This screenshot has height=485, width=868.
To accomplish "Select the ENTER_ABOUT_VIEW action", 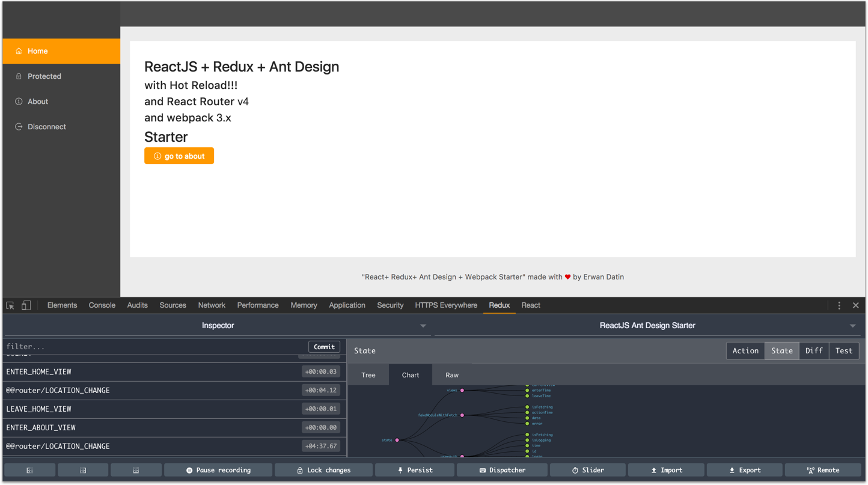I will point(174,428).
